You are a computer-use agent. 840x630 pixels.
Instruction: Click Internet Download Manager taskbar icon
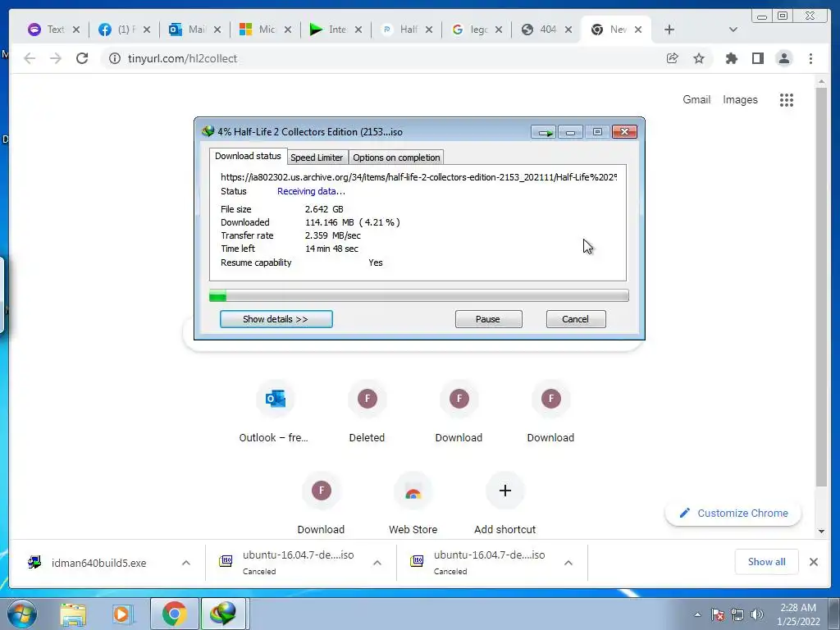(x=223, y=614)
